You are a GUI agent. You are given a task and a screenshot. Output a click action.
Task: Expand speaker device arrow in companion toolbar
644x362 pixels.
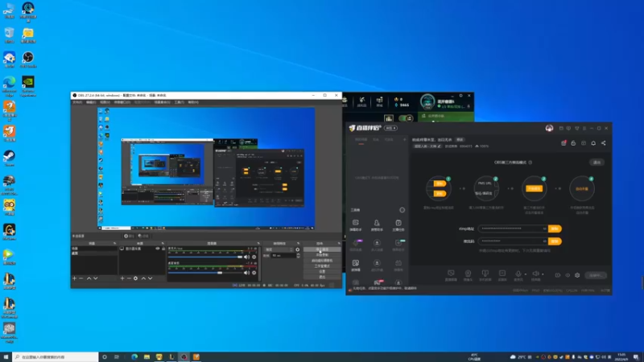coord(543,274)
